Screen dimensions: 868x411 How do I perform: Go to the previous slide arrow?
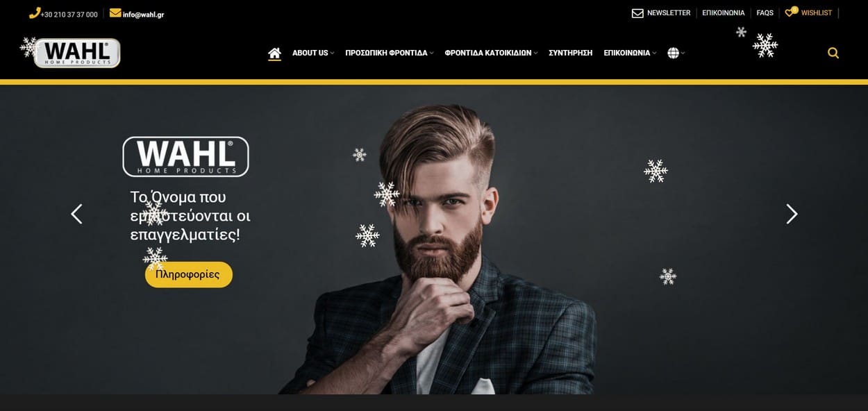[x=76, y=214]
